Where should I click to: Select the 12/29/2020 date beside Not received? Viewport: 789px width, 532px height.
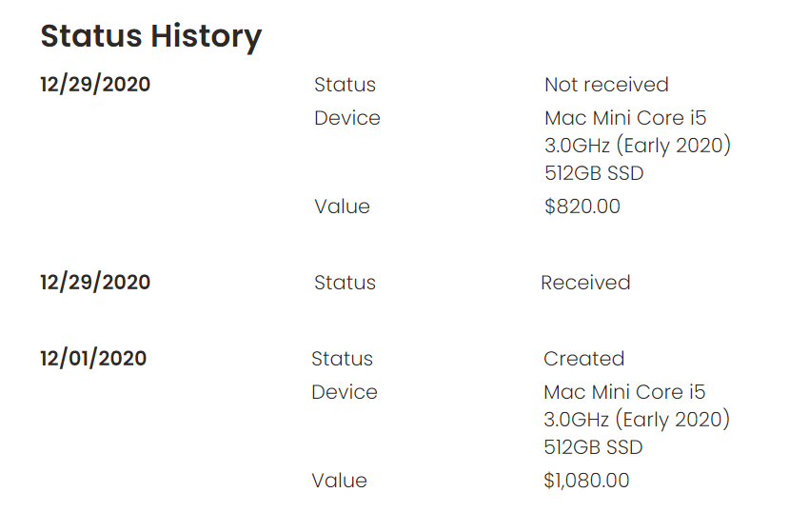point(95,85)
